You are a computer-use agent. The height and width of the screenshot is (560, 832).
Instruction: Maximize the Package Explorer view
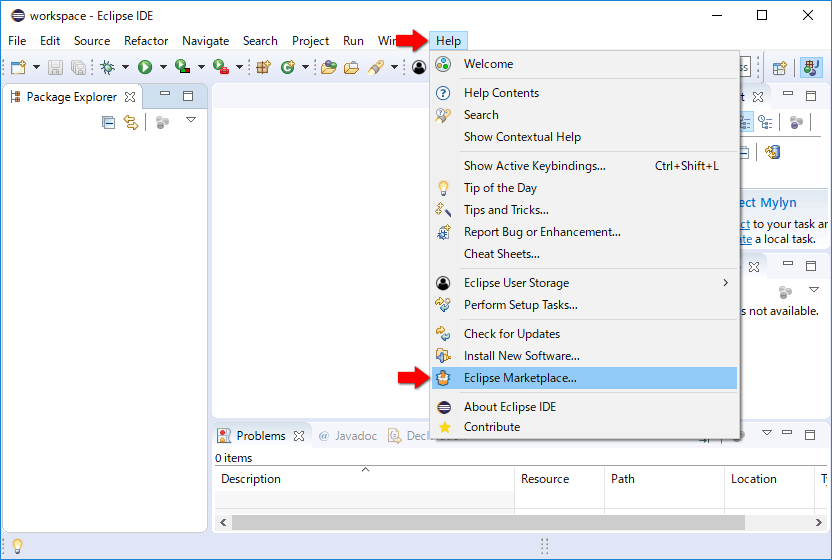(188, 96)
